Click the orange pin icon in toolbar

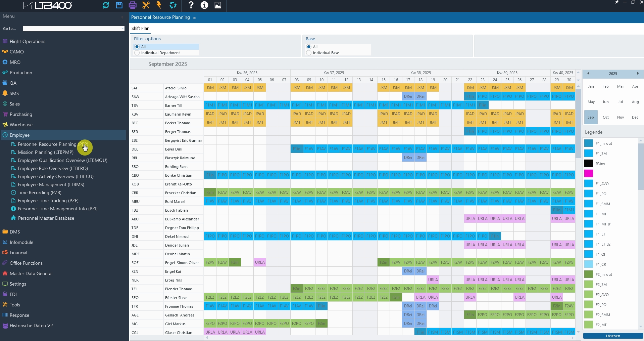coord(159,5)
